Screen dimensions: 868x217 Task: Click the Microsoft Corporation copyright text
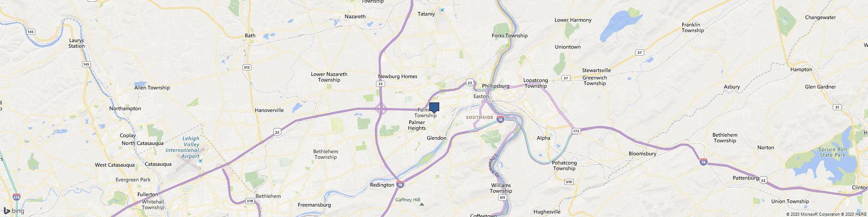point(812,214)
